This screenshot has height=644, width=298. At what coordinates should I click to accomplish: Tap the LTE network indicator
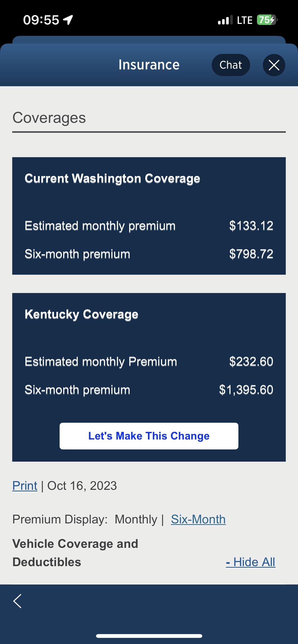245,20
